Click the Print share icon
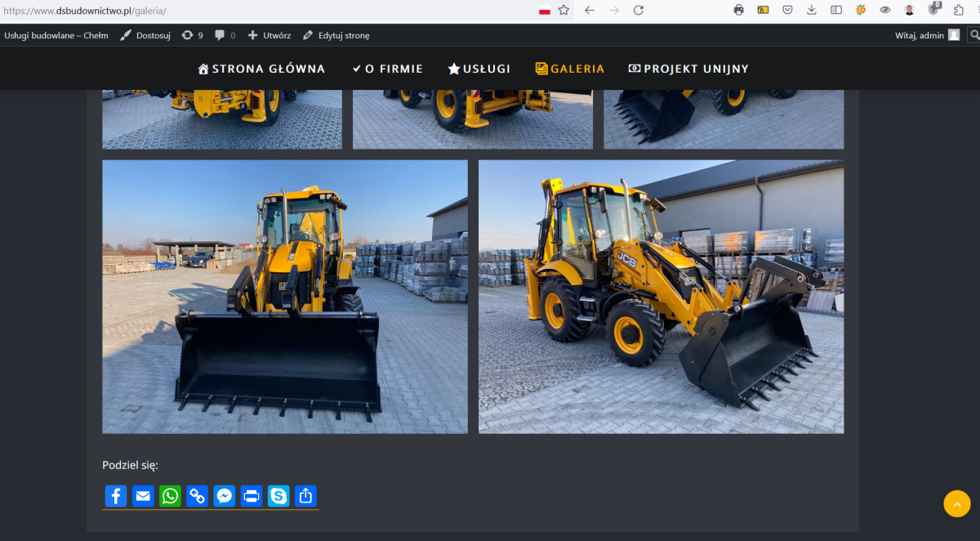The height and width of the screenshot is (541, 980). (252, 496)
